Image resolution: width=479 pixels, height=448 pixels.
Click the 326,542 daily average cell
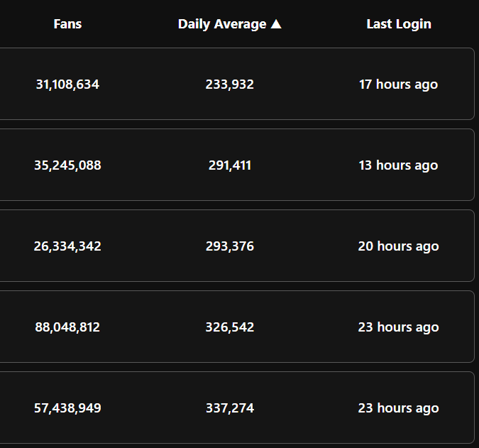(x=230, y=327)
